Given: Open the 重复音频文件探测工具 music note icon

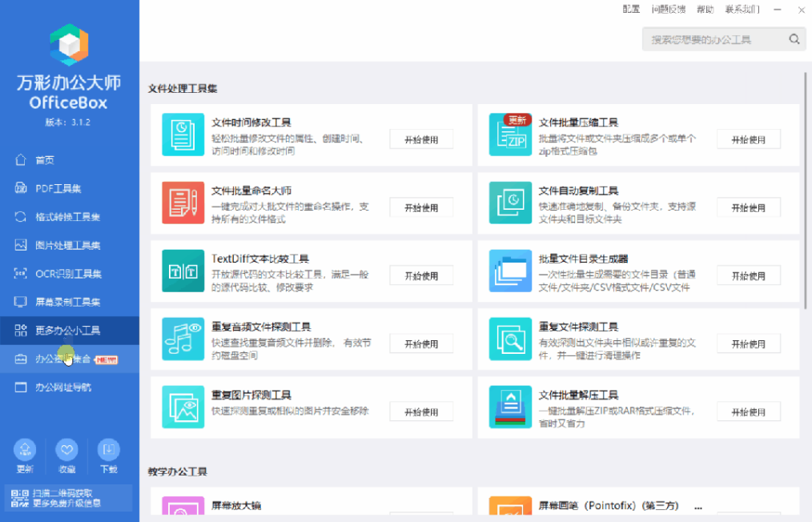Looking at the screenshot, I should pyautogui.click(x=183, y=339).
